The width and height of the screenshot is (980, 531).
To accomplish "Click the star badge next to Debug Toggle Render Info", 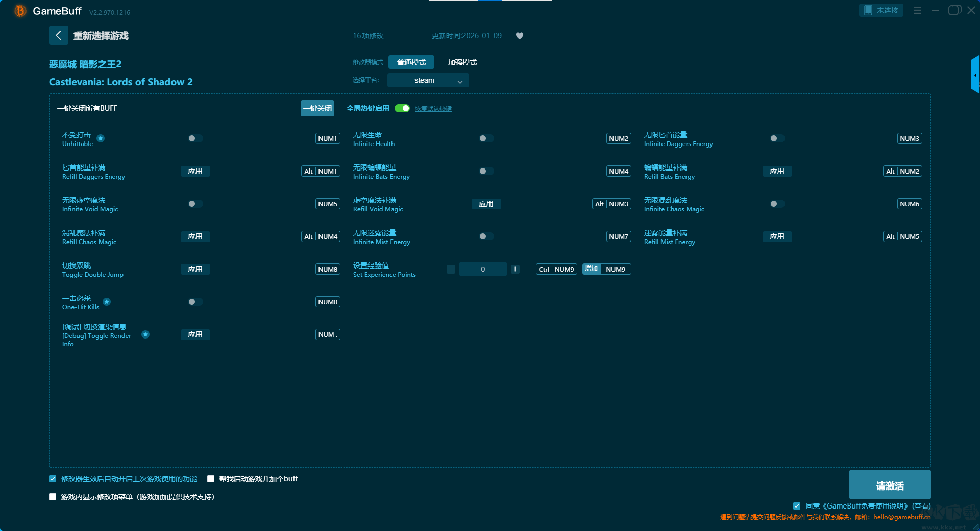I will (x=145, y=334).
